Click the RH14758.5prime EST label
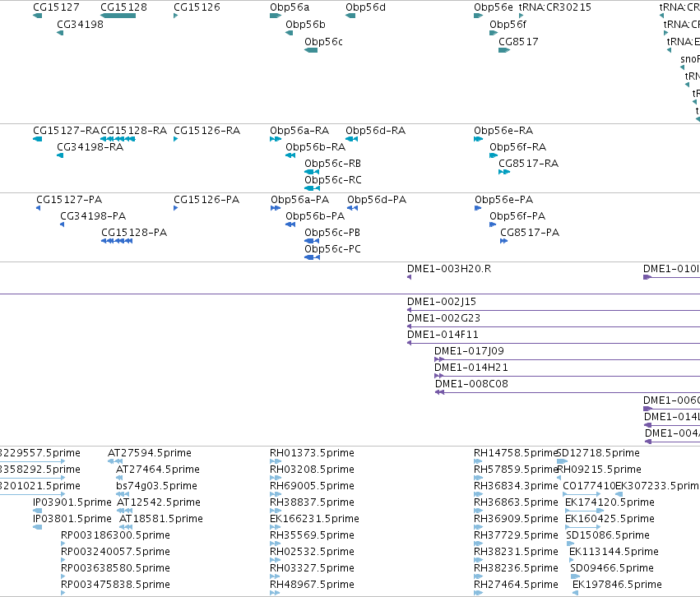The image size is (700, 597). [x=516, y=453]
